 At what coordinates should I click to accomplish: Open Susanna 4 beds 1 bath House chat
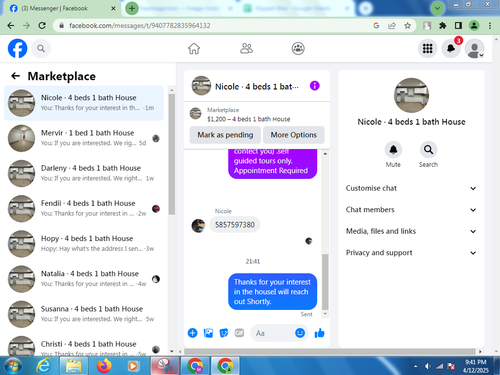[84, 314]
